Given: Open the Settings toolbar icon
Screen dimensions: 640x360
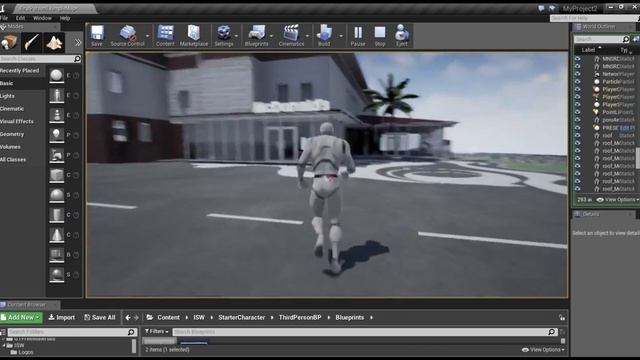Looking at the screenshot, I should point(224,35).
